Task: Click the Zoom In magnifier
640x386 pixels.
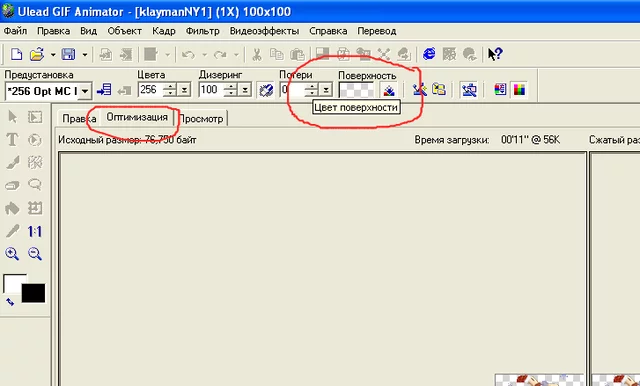Action: point(12,254)
